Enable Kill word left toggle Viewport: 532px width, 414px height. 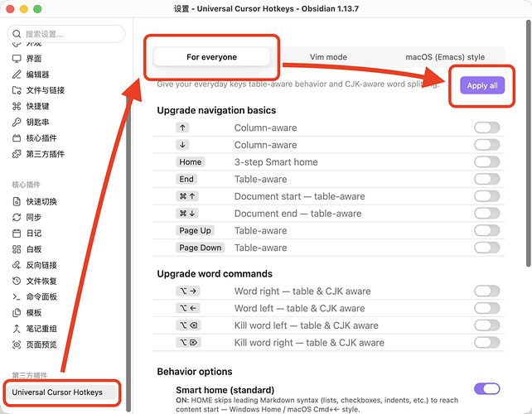coord(487,325)
